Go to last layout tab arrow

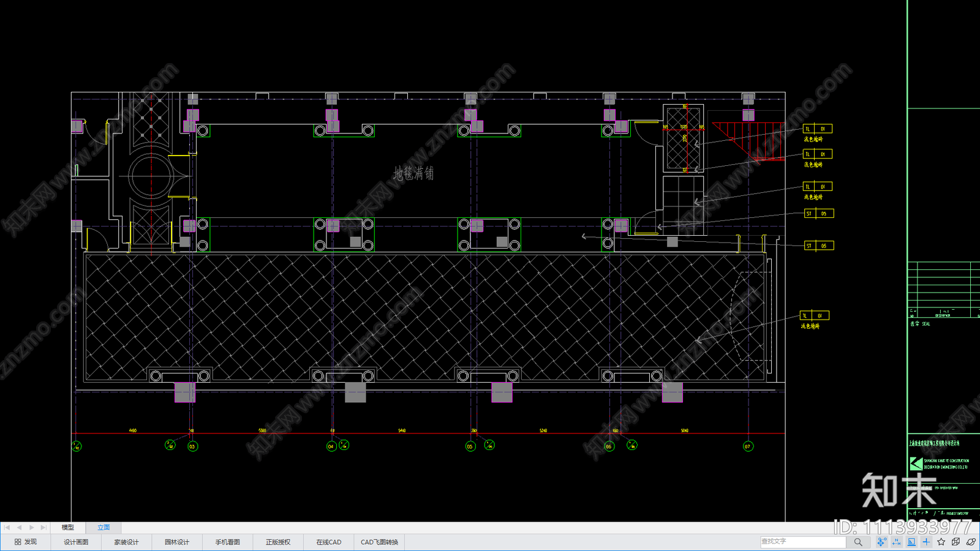point(43,527)
